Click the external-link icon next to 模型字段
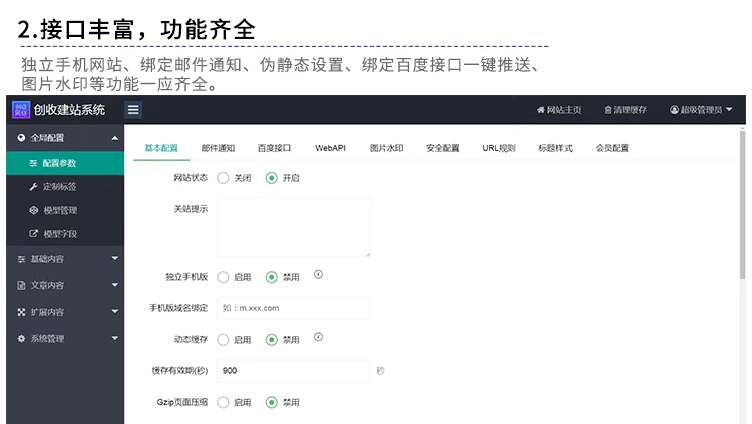752x424 pixels. pyautogui.click(x=33, y=234)
